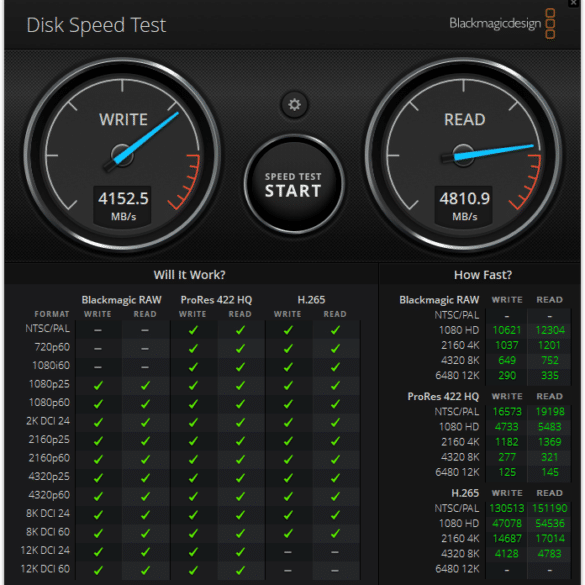The height and width of the screenshot is (585, 585).
Task: Click the FORMAT column header
Action: point(52,314)
